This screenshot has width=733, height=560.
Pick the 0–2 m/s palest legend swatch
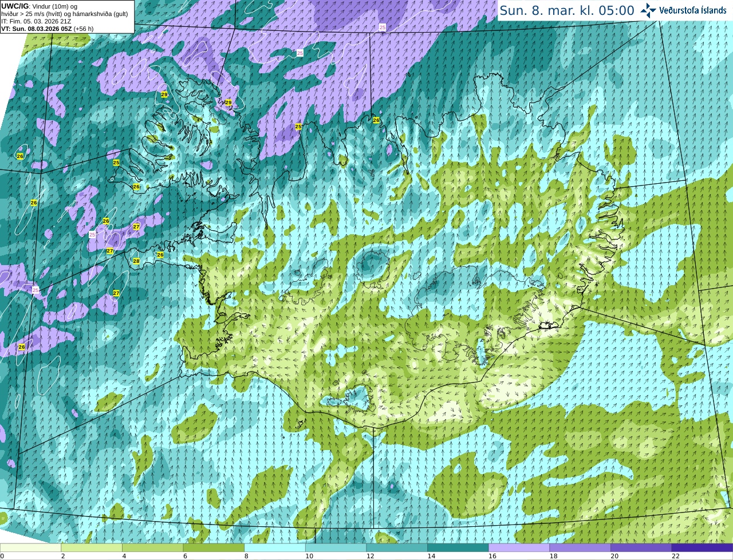click(x=30, y=548)
